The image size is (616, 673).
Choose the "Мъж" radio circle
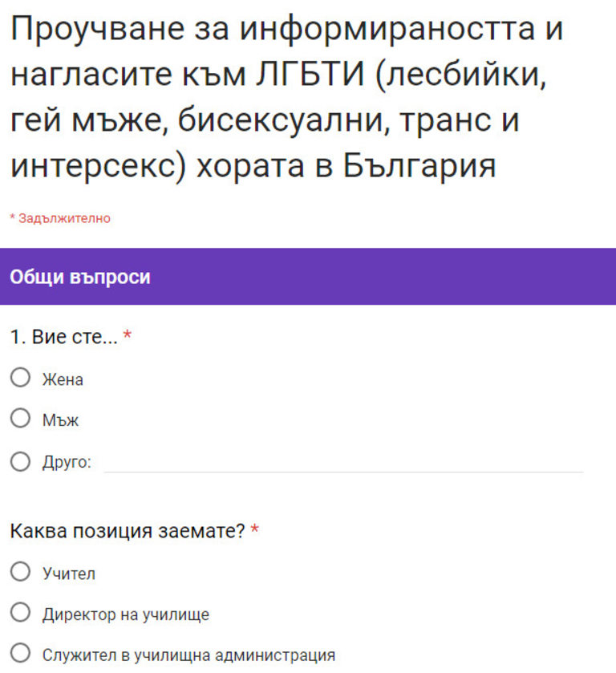[x=20, y=420]
